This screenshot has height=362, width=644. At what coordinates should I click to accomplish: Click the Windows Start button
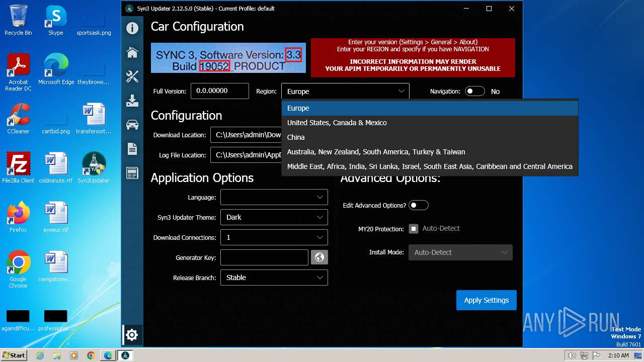[14, 355]
